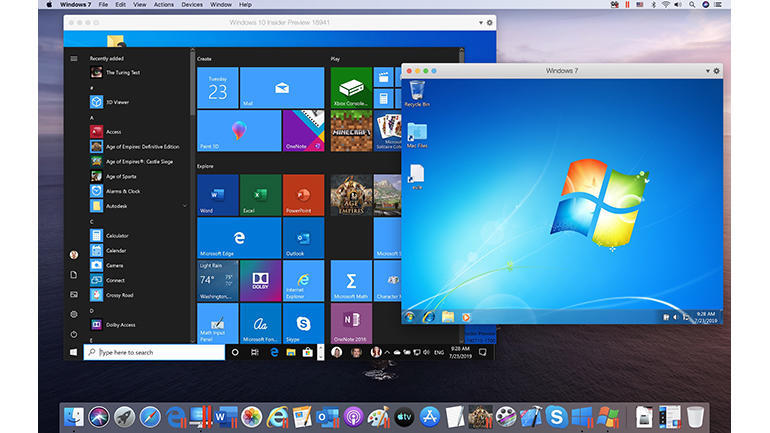Open Windows 10 Insider Preview window dropdown arrow

click(x=481, y=23)
